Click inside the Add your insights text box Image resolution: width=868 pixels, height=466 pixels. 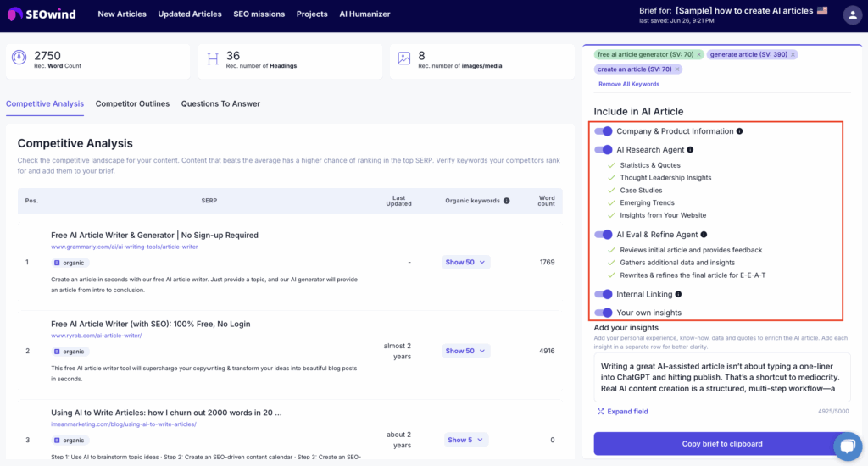(721, 375)
